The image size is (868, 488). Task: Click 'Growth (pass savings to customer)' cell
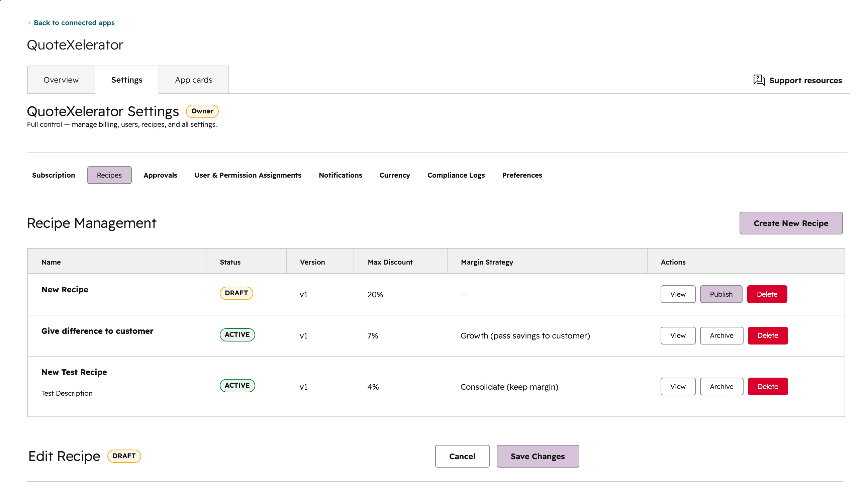click(x=525, y=336)
